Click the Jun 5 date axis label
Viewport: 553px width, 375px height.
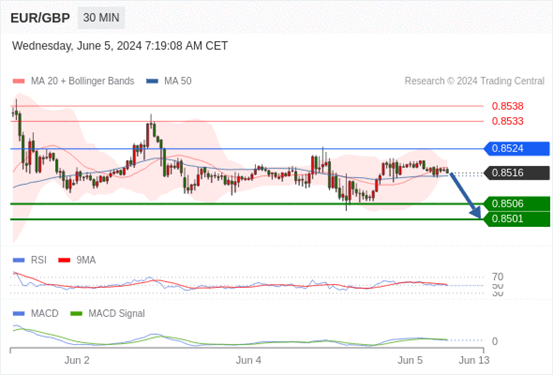click(410, 360)
